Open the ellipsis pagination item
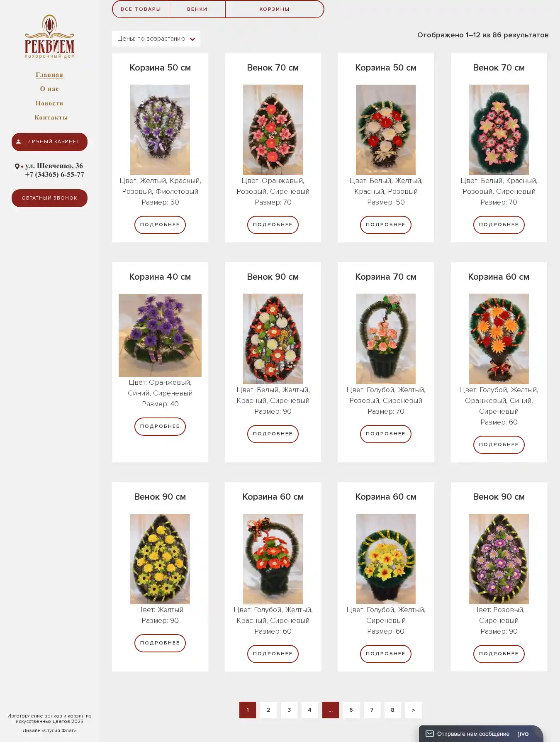The image size is (560, 742). 331,710
